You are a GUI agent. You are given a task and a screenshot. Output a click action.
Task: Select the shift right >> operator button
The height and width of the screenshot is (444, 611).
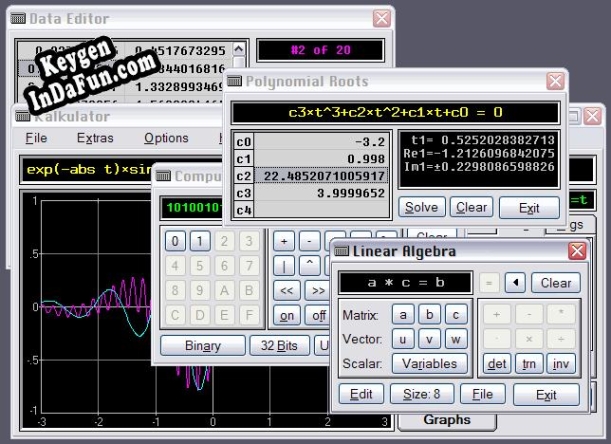[318, 290]
